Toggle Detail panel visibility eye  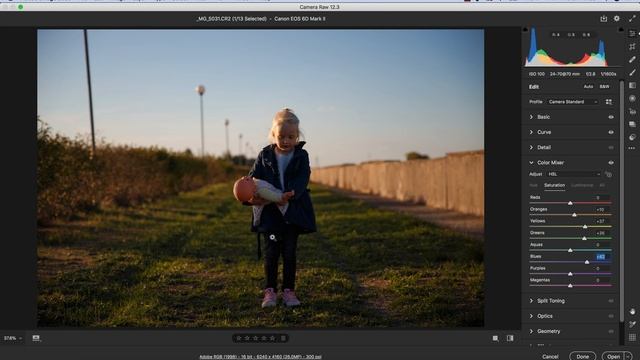pyautogui.click(x=611, y=147)
